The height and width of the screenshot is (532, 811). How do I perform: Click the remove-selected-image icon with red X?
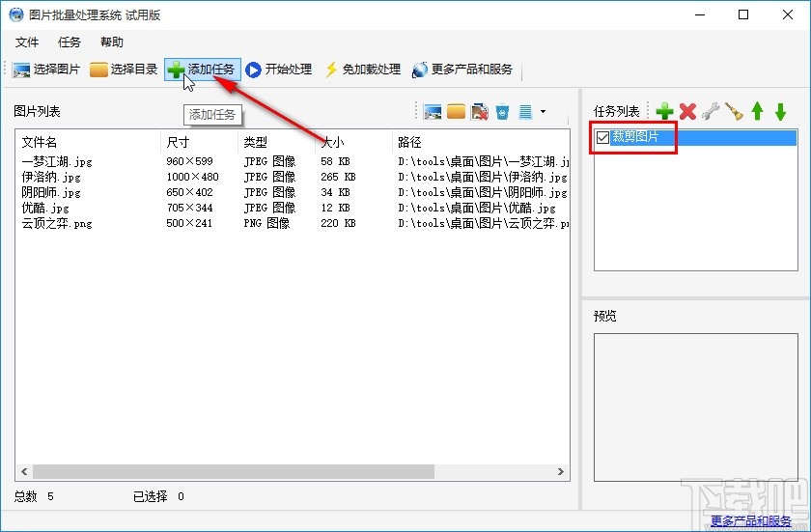(x=480, y=111)
